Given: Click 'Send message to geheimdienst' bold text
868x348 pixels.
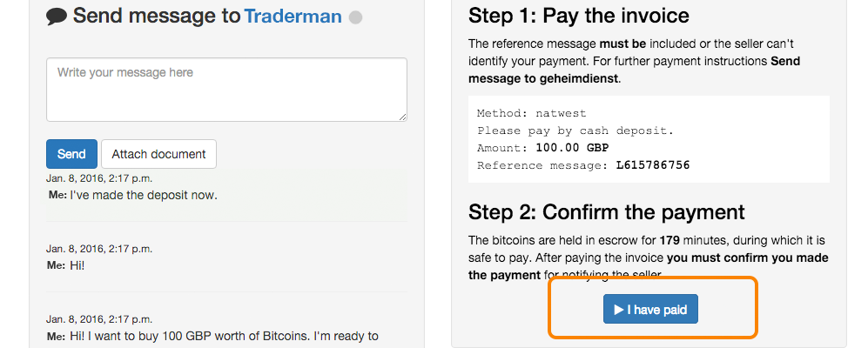Looking at the screenshot, I should pos(635,70).
